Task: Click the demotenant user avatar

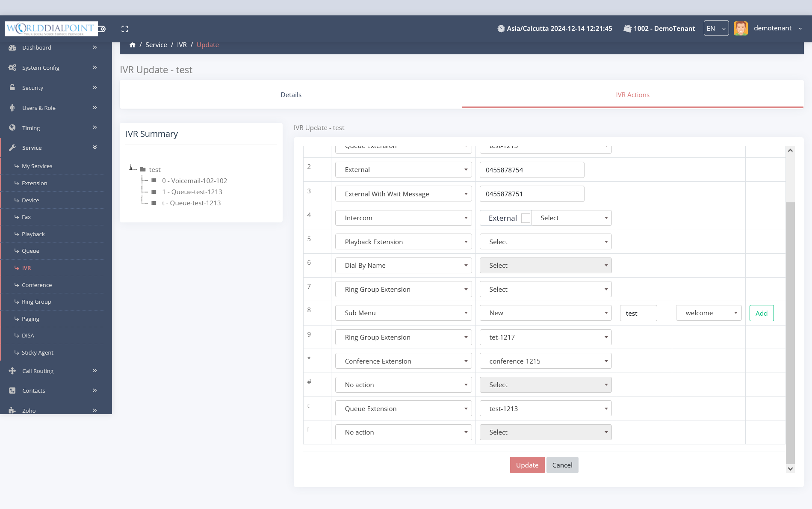Action: [741, 29]
